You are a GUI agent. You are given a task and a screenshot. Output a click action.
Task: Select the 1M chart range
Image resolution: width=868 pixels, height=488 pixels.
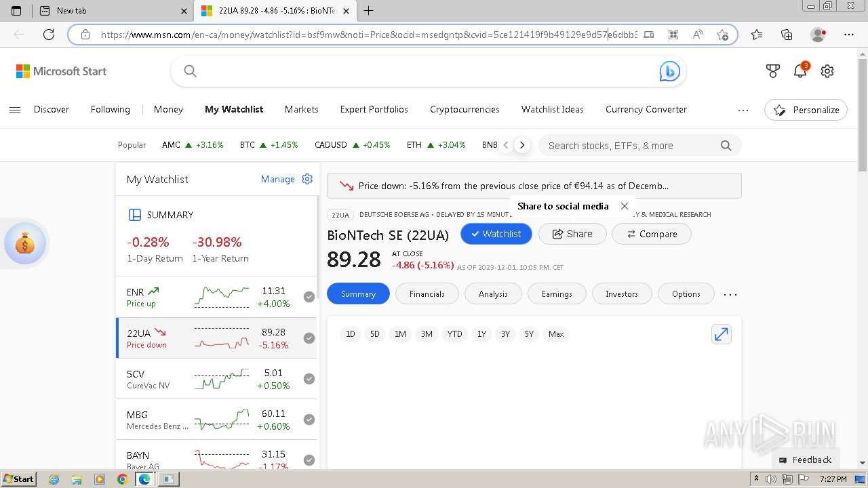point(400,334)
